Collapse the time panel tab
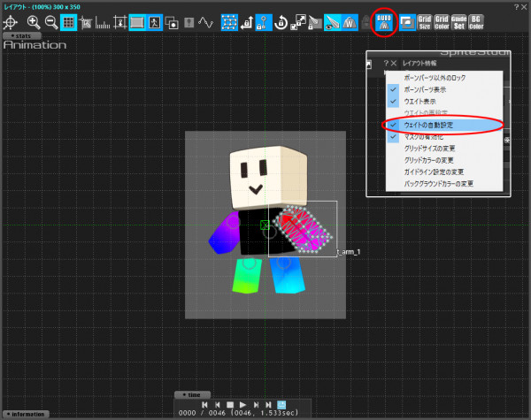Viewport: 531px width, 420px height. click(x=193, y=394)
